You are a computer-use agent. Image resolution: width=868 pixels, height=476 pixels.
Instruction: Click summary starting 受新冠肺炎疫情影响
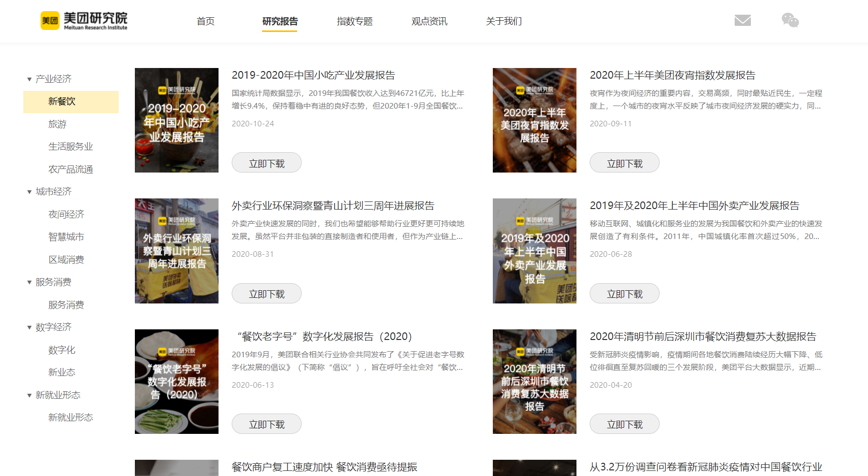[x=706, y=361]
